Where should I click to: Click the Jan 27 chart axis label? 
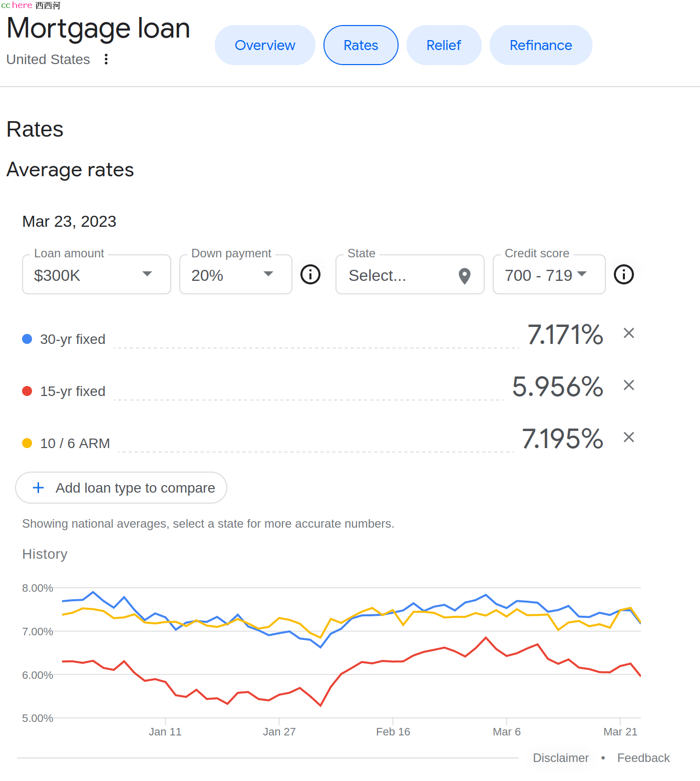[x=279, y=732]
